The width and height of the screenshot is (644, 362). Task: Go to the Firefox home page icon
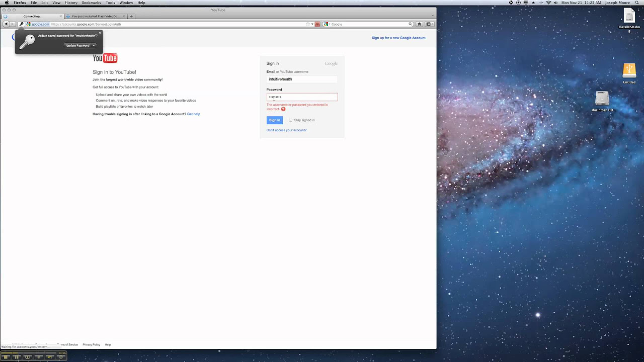tap(419, 24)
